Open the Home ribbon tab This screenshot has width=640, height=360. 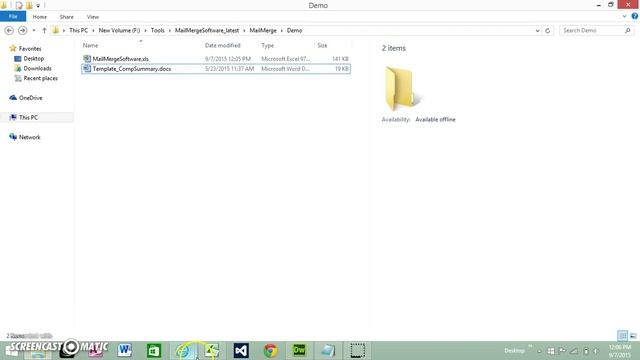40,17
